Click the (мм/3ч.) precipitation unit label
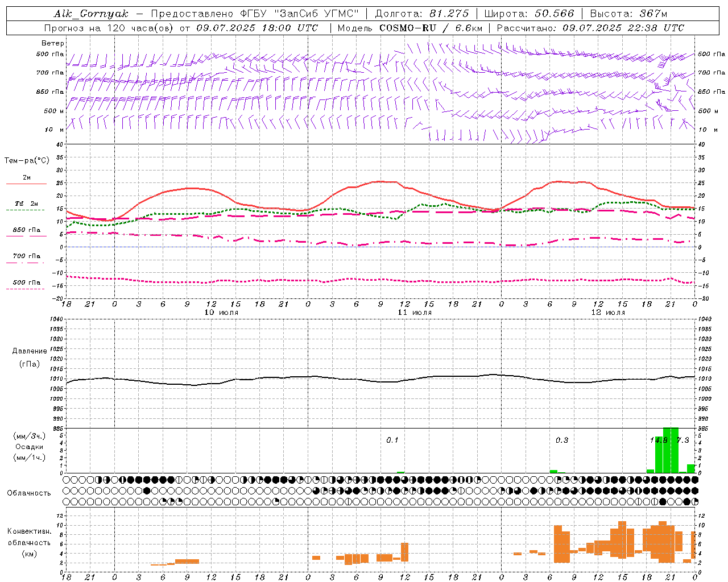 pos(30,436)
